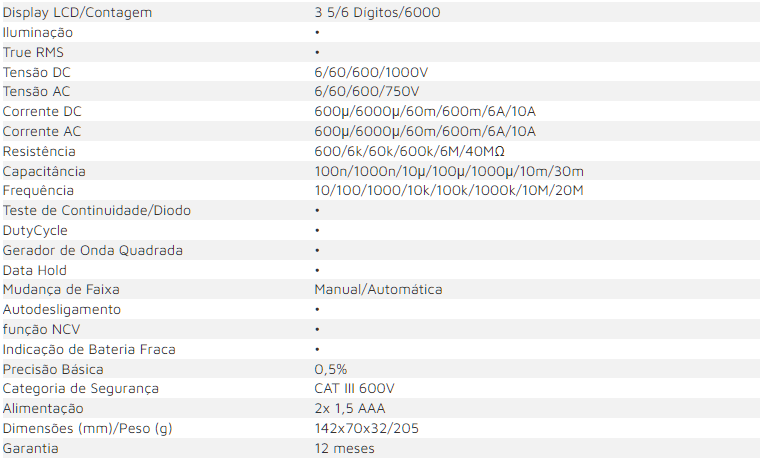Click the True RMS label

[x=33, y=52]
